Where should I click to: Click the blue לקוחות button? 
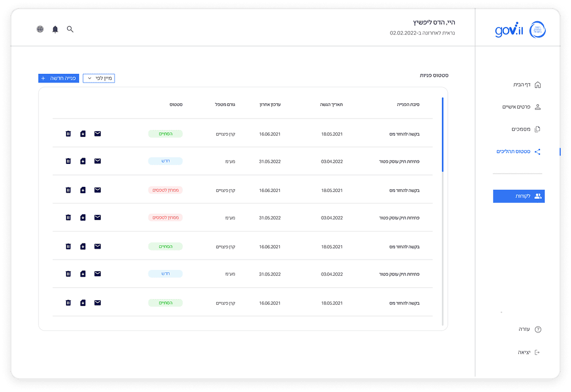tap(519, 196)
